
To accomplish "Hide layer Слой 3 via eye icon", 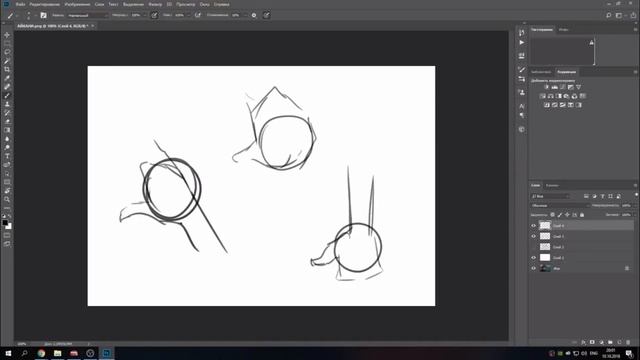I will pos(533,236).
